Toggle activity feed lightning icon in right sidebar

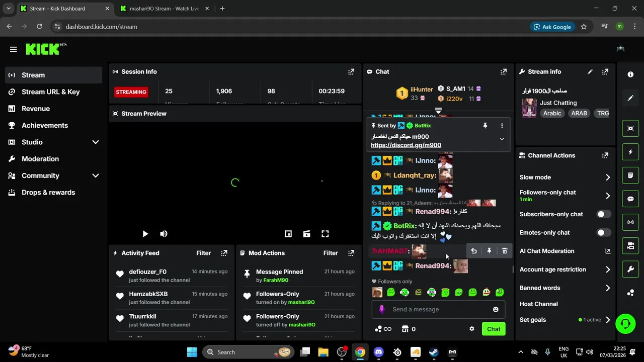630,152
